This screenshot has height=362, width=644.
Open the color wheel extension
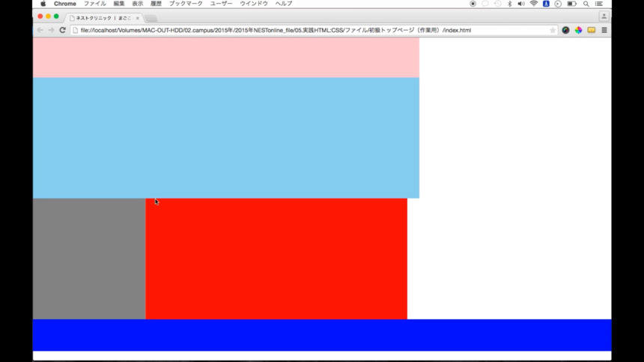[578, 30]
